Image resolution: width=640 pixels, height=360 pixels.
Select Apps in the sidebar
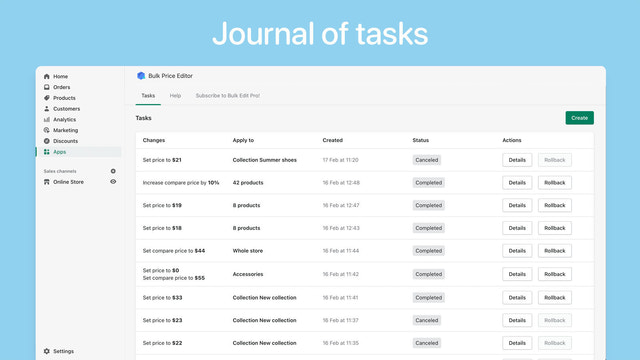[60, 152]
